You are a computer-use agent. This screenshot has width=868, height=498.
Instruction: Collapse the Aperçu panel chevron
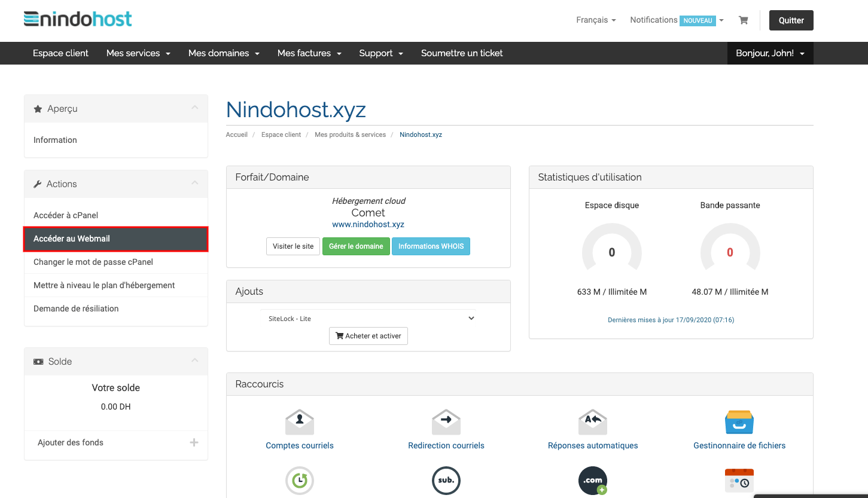[194, 108]
